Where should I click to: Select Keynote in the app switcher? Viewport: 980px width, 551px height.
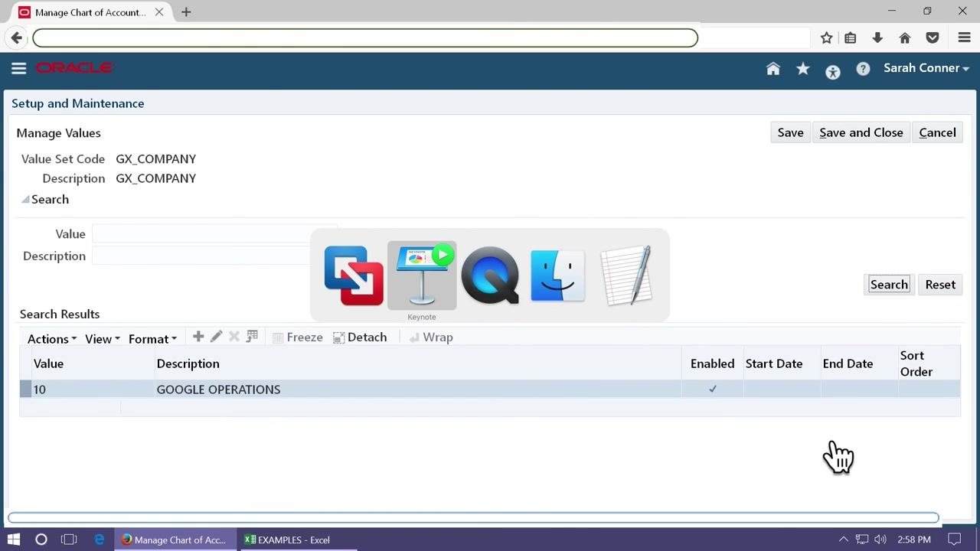422,275
